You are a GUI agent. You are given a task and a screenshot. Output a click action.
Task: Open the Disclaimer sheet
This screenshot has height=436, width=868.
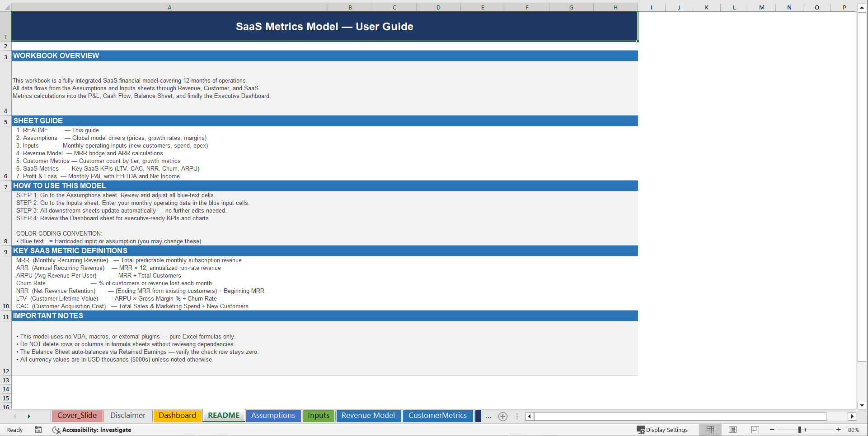(x=127, y=415)
